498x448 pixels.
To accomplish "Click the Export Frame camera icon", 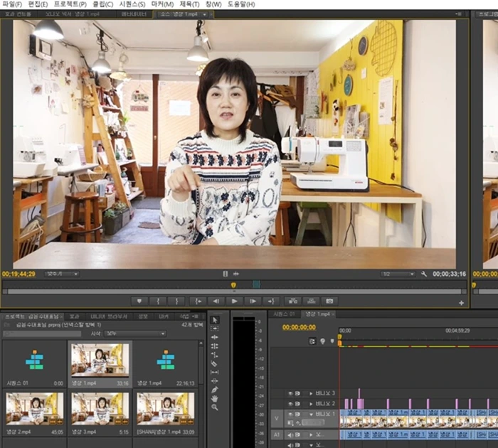I will point(329,301).
